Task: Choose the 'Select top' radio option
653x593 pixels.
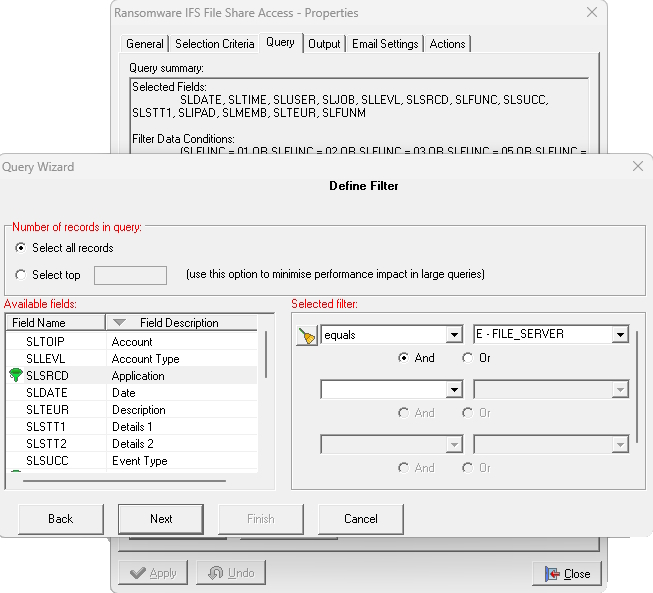Action: point(21,275)
